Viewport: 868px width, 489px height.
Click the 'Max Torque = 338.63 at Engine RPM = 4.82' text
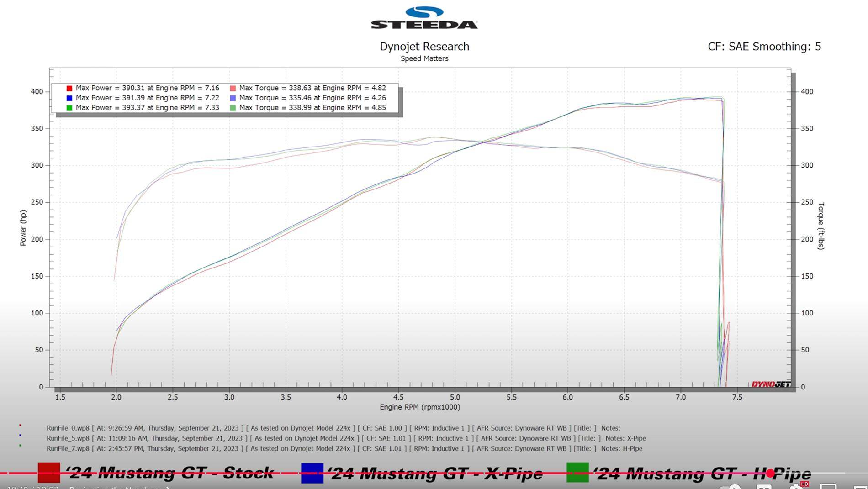click(x=312, y=88)
